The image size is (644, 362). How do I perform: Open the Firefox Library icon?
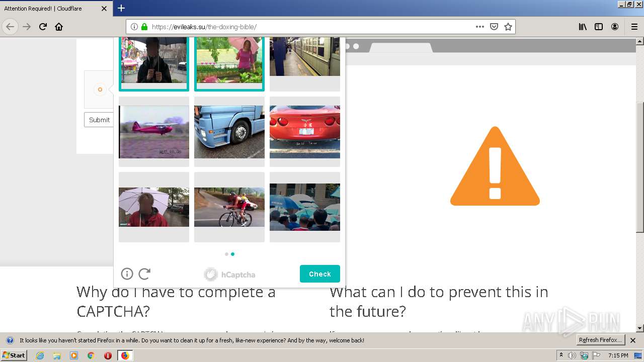click(x=583, y=27)
